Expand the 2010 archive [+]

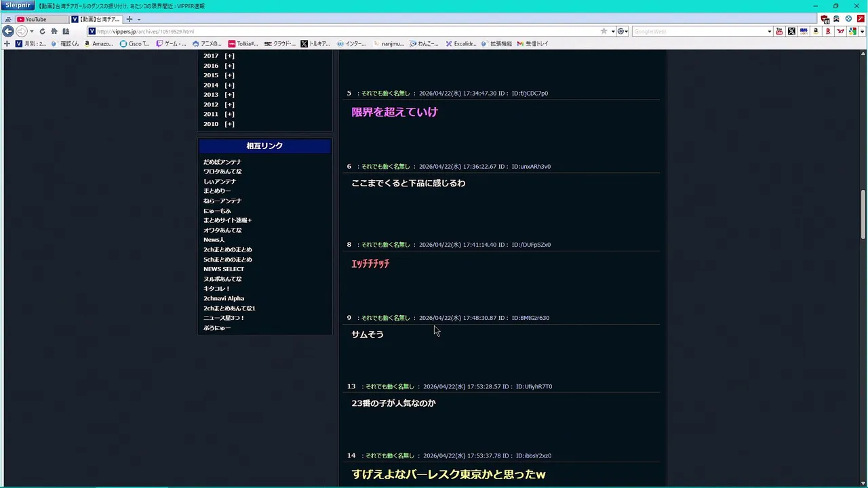229,124
